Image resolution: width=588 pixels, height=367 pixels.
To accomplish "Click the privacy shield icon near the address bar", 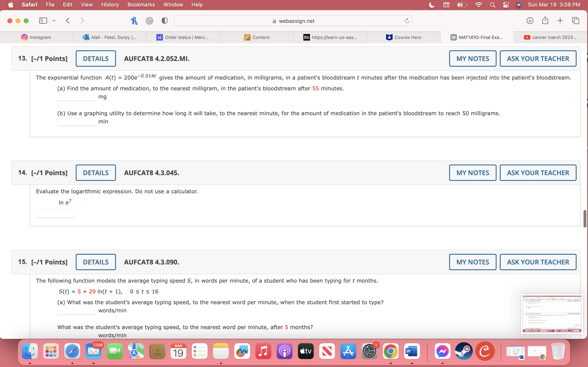I will point(165,21).
